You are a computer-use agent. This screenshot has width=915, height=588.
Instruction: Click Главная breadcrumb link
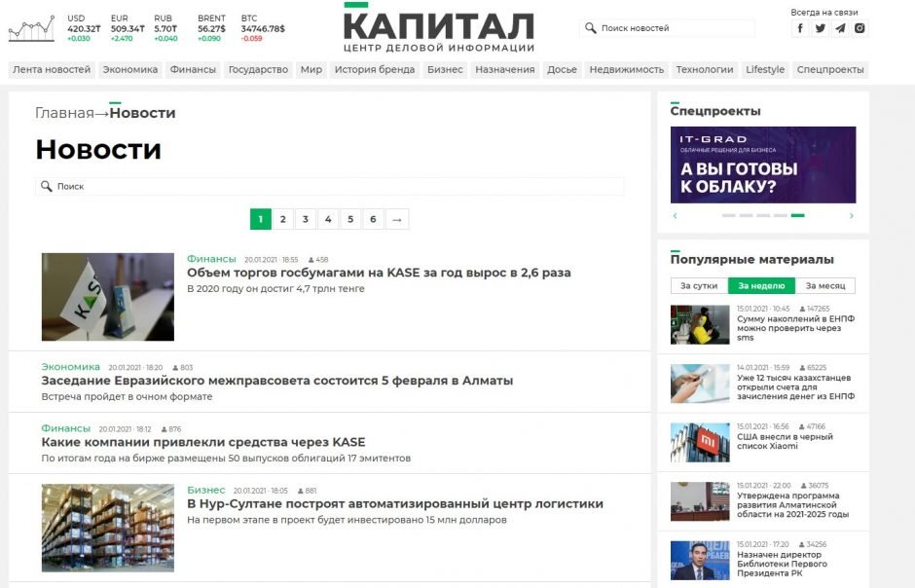(x=64, y=113)
